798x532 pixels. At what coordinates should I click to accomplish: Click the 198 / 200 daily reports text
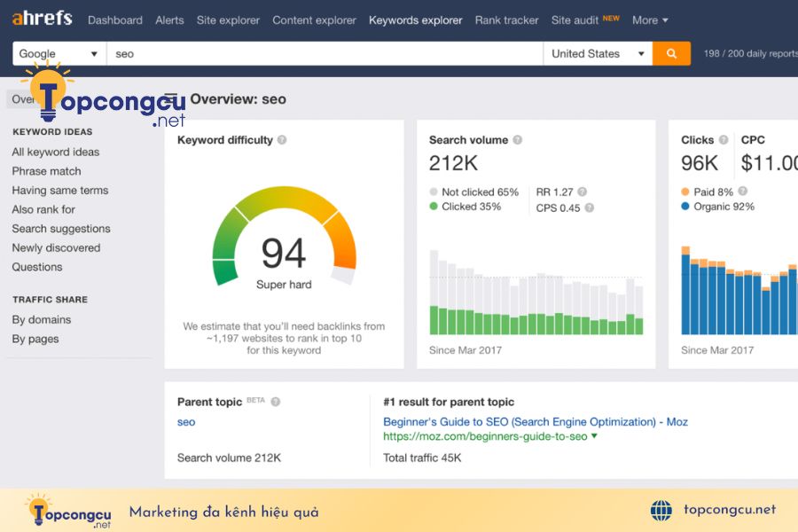click(x=751, y=53)
